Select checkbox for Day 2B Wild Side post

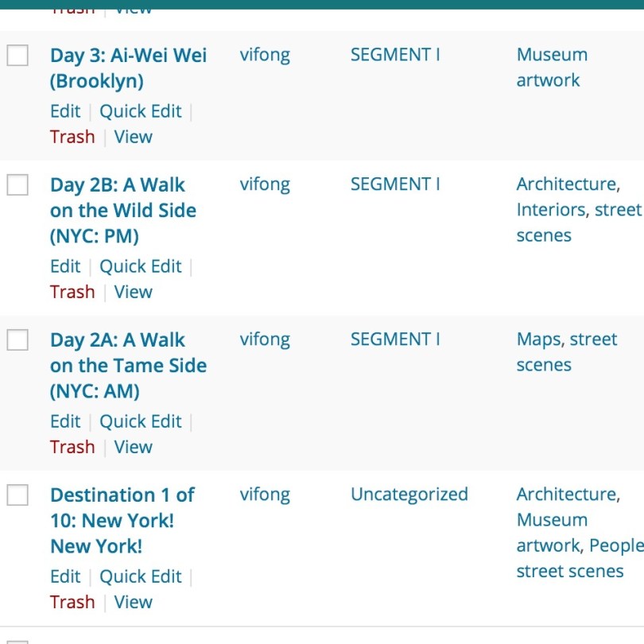(17, 184)
